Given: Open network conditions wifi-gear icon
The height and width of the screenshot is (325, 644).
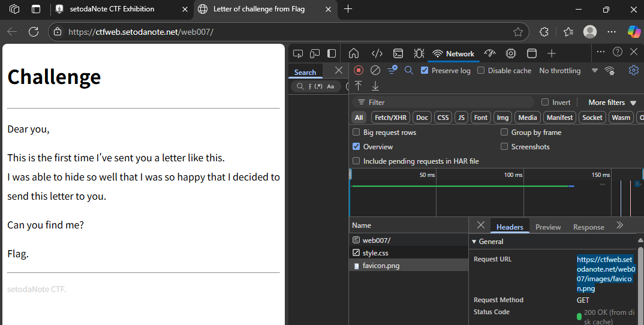Looking at the screenshot, I should 610,70.
